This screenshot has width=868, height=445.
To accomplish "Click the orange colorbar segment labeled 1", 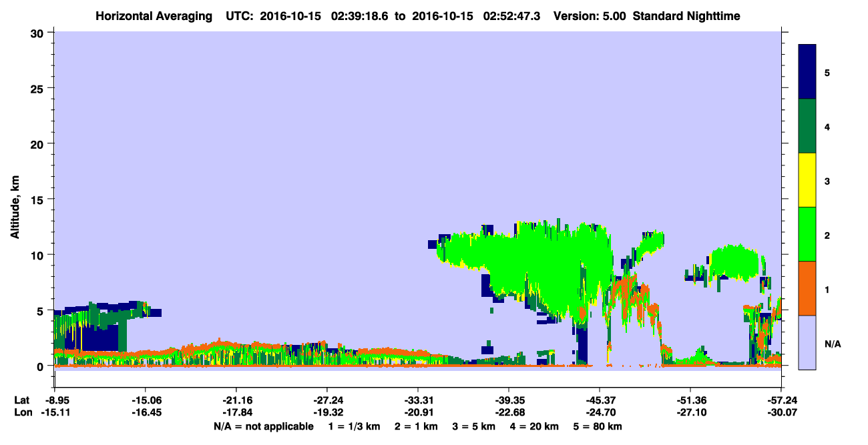I will 807,288.
